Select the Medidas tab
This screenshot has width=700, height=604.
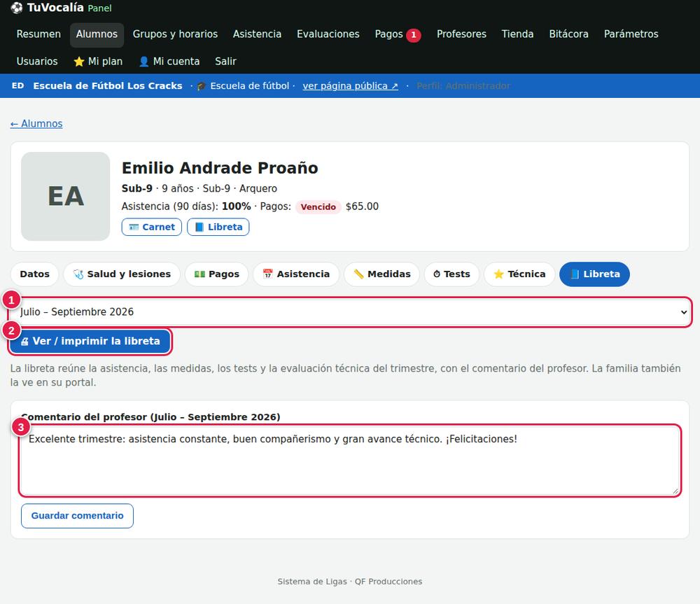tap(382, 274)
